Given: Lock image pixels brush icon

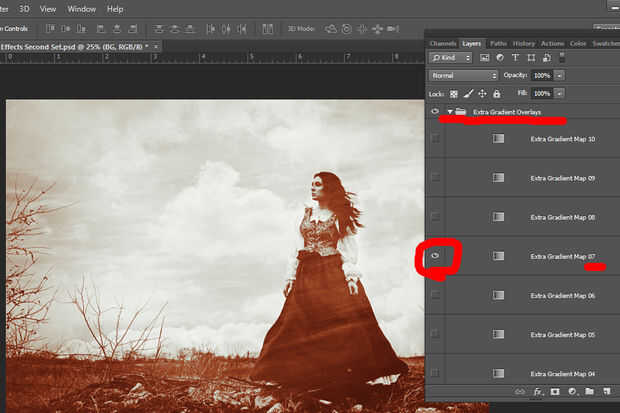Looking at the screenshot, I should pyautogui.click(x=467, y=93).
